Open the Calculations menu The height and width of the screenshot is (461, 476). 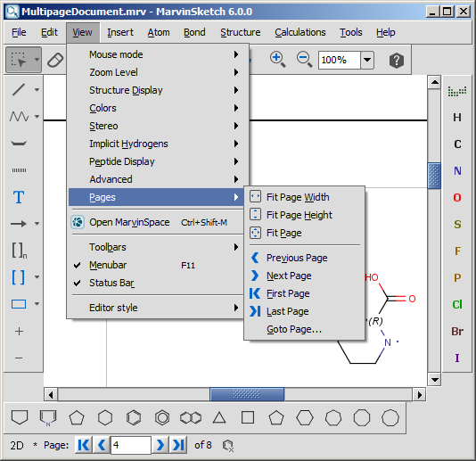(300, 32)
